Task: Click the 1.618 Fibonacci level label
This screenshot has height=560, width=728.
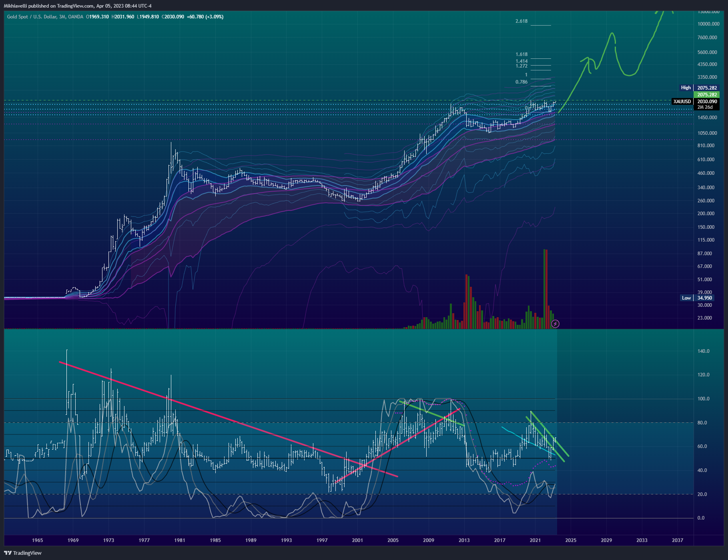Action: (521, 54)
